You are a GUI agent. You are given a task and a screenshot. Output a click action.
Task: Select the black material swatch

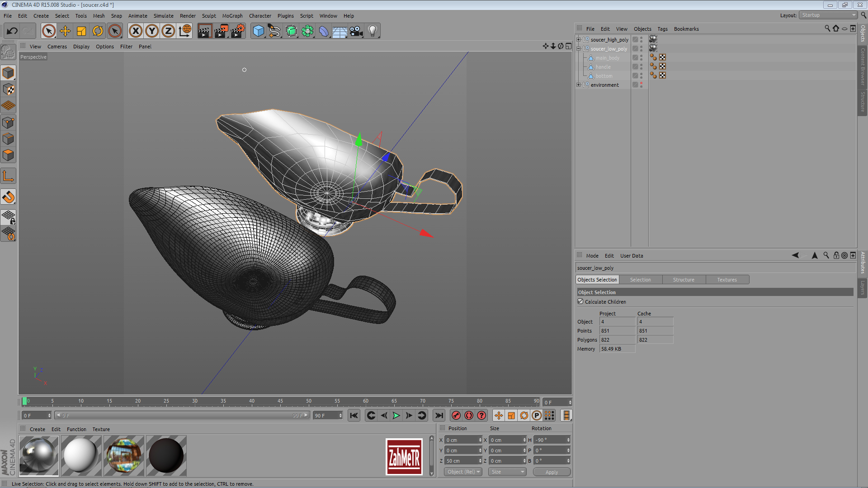pyautogui.click(x=166, y=455)
